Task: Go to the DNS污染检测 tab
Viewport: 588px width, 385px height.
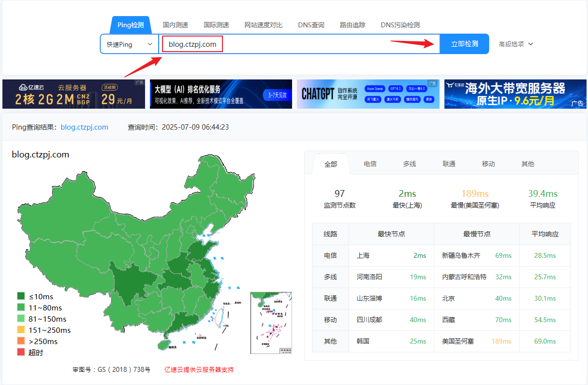Action: 400,25
